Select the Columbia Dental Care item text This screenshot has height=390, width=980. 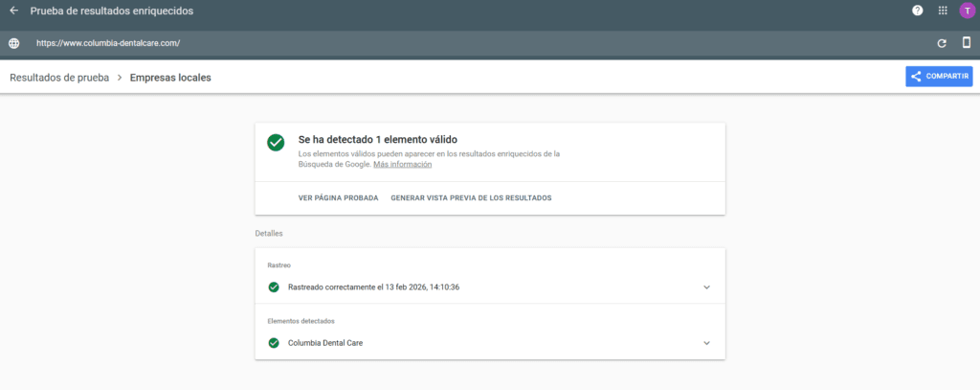click(x=325, y=343)
